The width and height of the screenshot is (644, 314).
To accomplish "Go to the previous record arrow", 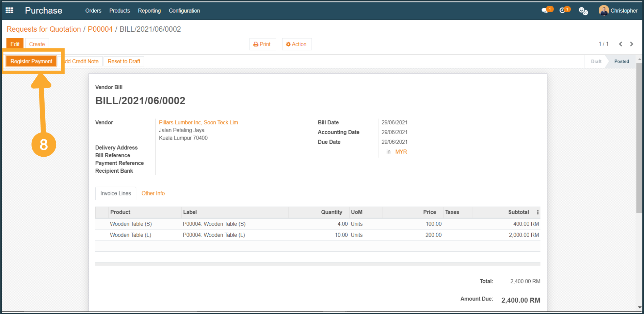I will pos(621,44).
